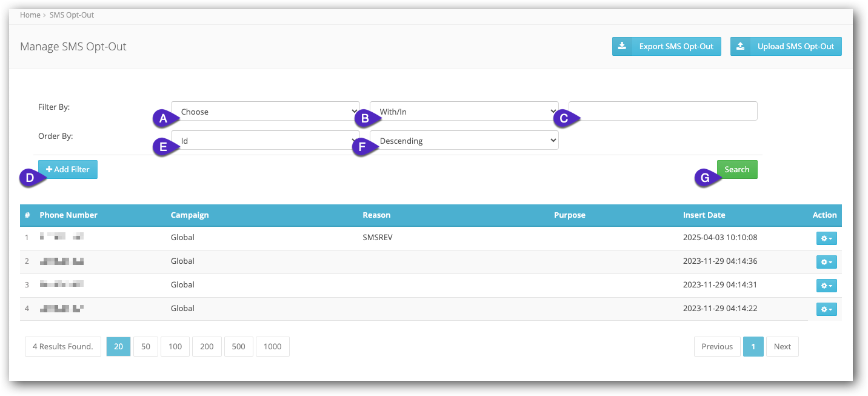Click the Previous page button

coord(717,346)
